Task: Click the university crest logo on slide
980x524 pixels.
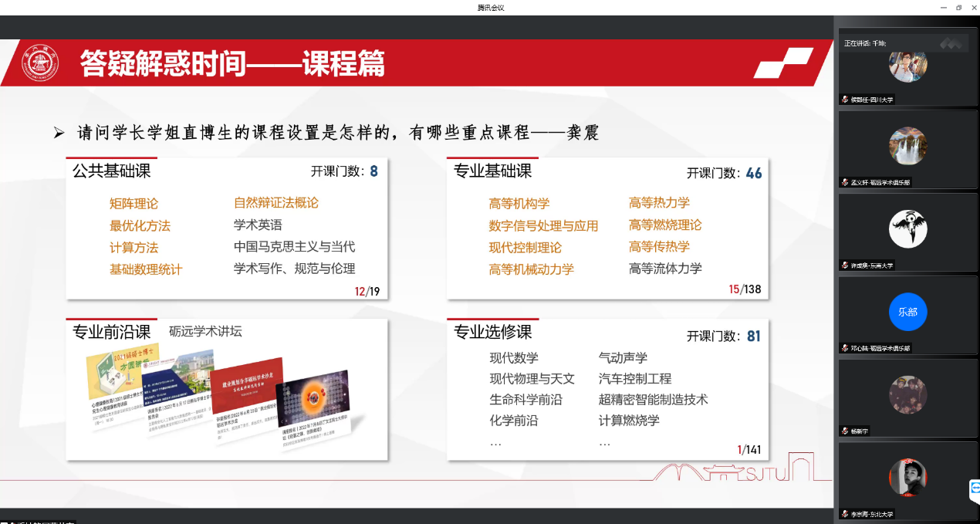Action: [x=39, y=63]
